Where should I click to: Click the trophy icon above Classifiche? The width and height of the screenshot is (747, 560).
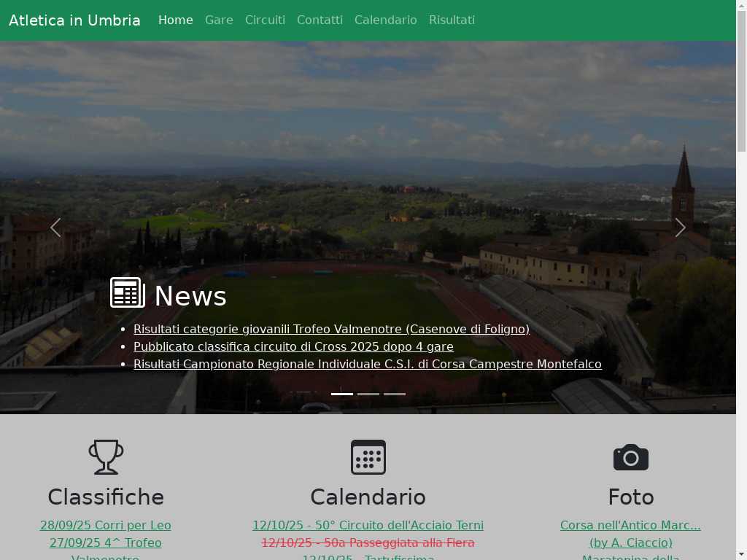(106, 457)
